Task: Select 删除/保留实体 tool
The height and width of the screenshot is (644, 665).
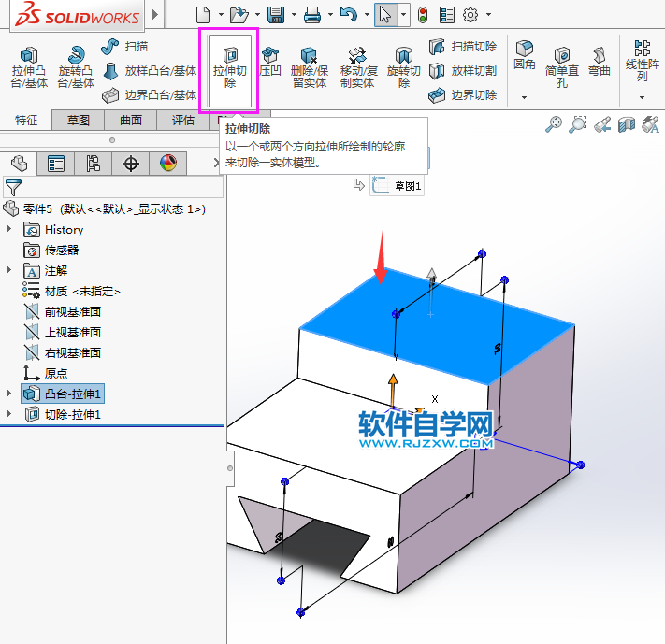Action: tap(310, 67)
